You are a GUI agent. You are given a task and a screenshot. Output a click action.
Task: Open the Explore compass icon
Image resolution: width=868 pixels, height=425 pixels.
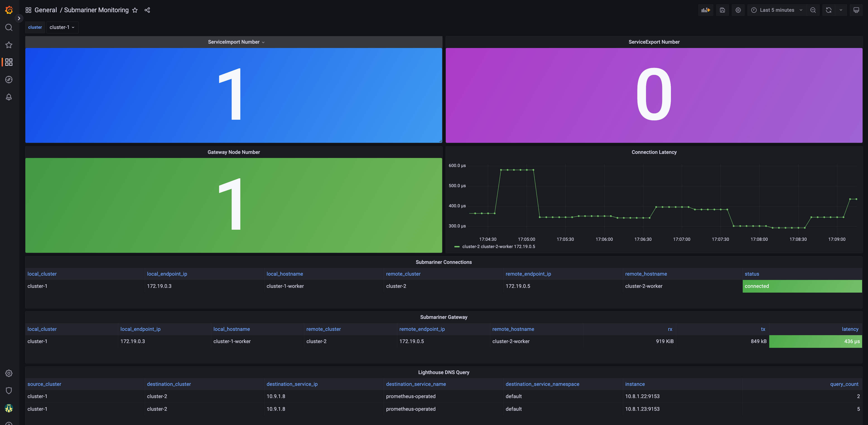pos(9,79)
